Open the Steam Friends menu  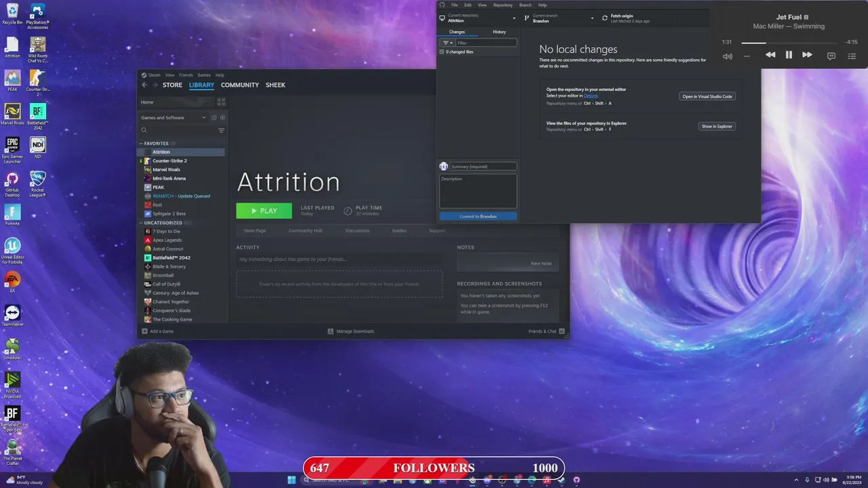point(186,75)
